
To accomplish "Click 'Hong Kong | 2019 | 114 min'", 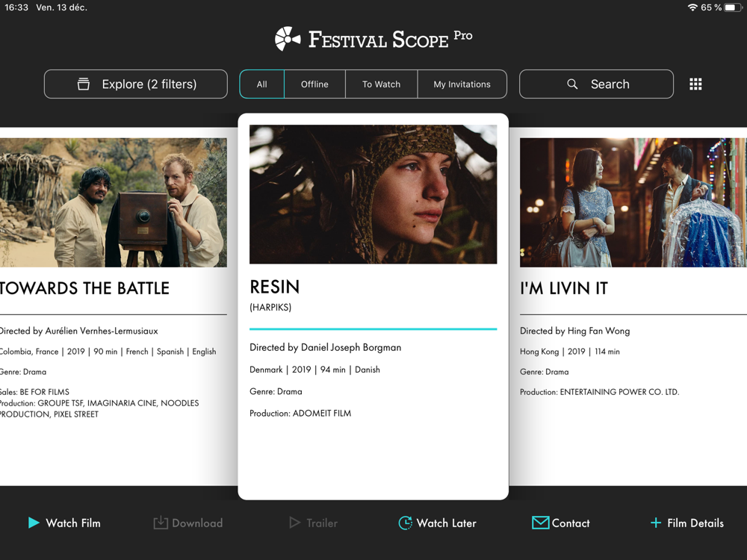I will [570, 352].
